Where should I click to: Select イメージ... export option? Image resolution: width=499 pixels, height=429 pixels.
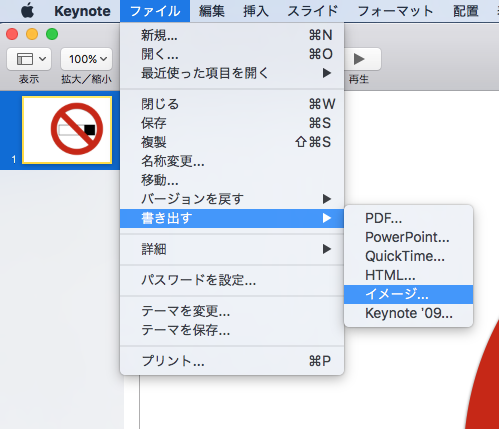[x=409, y=294]
